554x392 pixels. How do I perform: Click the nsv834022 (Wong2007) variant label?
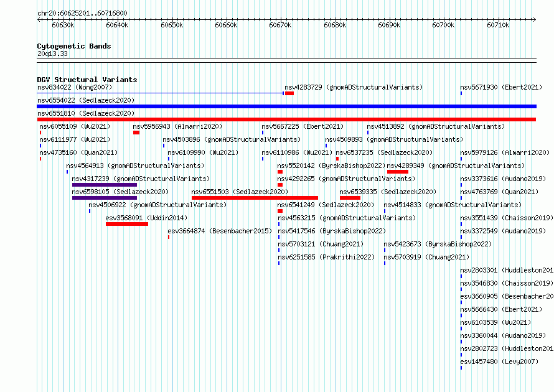pyautogui.click(x=75, y=87)
